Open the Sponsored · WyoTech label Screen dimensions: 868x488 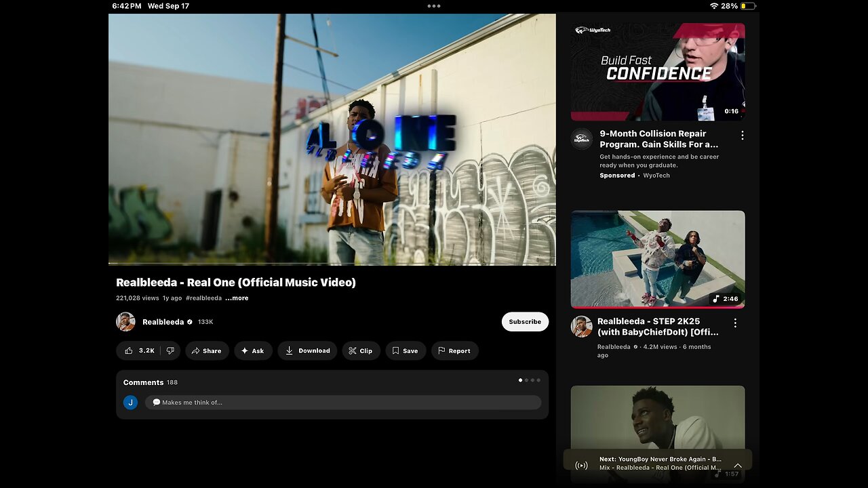[x=635, y=176]
